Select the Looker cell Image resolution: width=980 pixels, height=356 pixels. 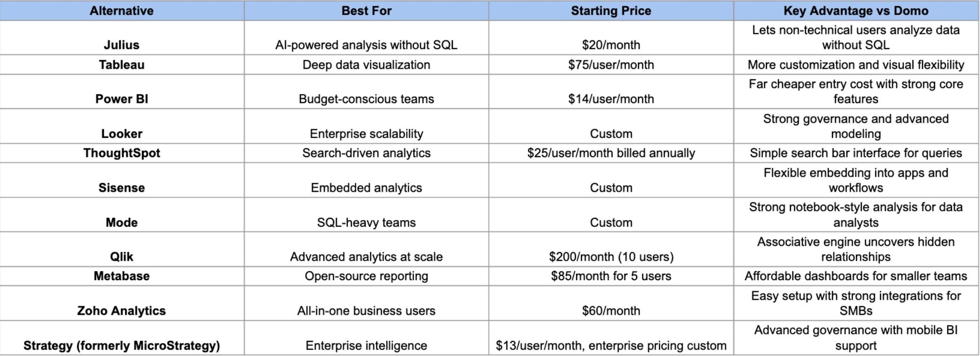122,126
